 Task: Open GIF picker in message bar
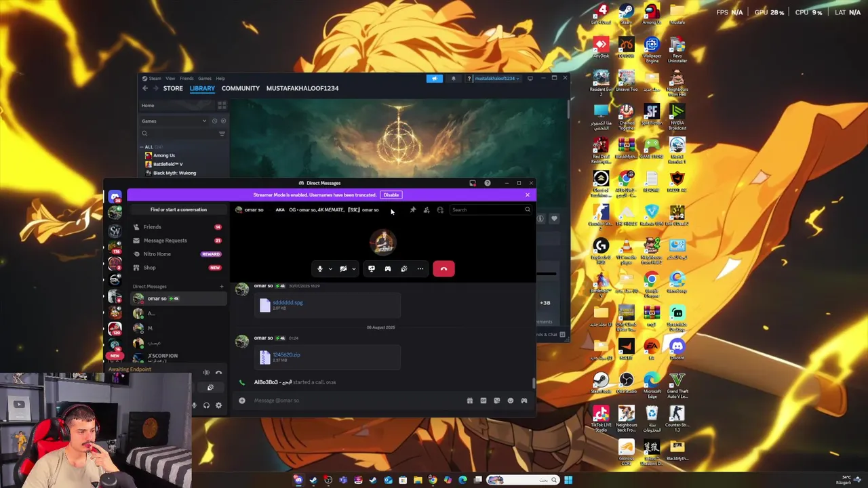point(483,401)
